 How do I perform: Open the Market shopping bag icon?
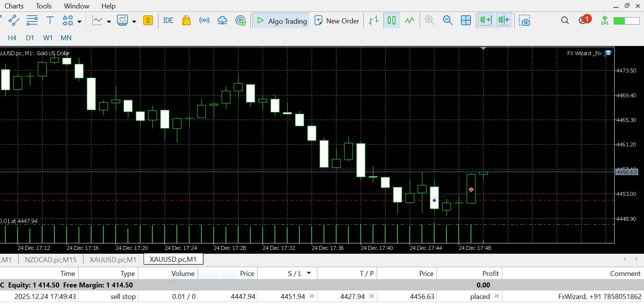pos(186,21)
